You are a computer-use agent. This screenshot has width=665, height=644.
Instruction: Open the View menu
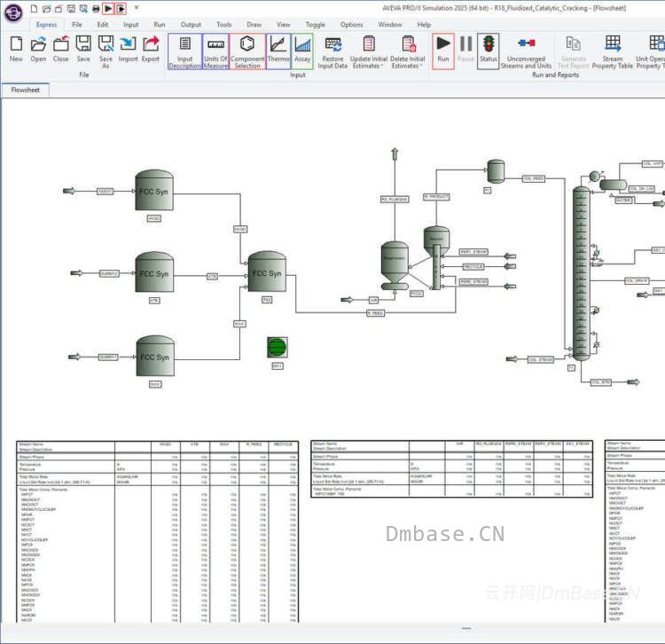[284, 25]
